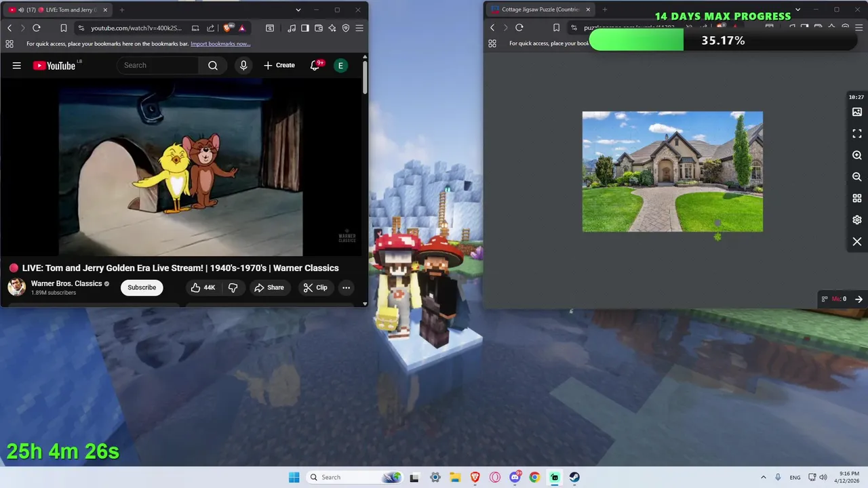This screenshot has width=868, height=488.
Task: Open Brave VPN shield icon in YouTube window
Action: (x=346, y=28)
